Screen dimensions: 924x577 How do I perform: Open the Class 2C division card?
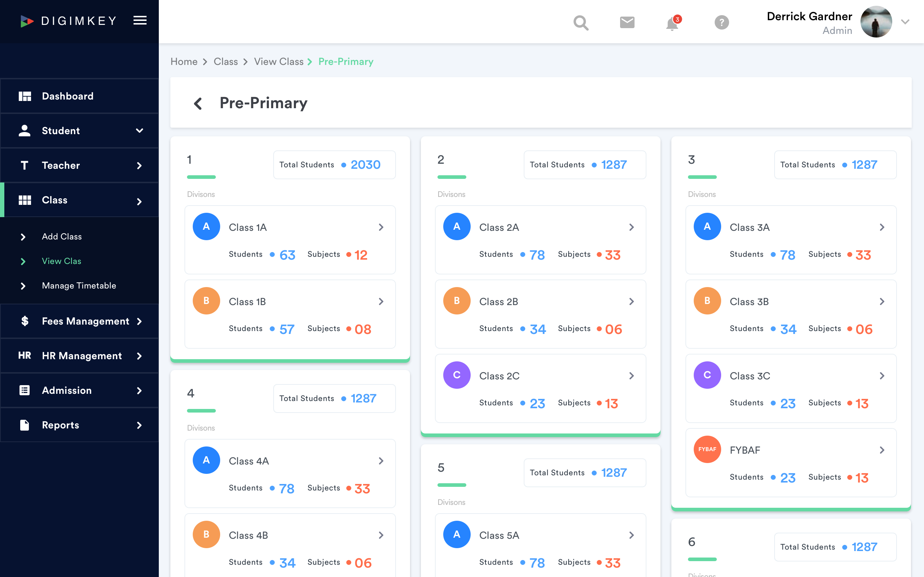point(540,388)
